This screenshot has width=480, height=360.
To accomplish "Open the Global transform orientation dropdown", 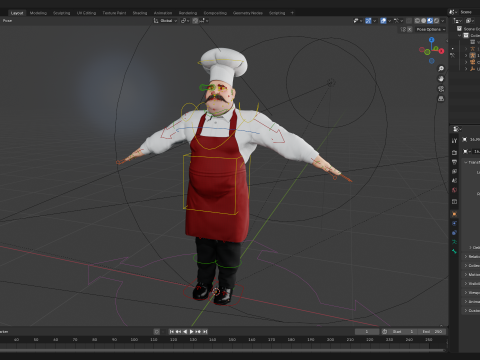I will (x=166, y=21).
